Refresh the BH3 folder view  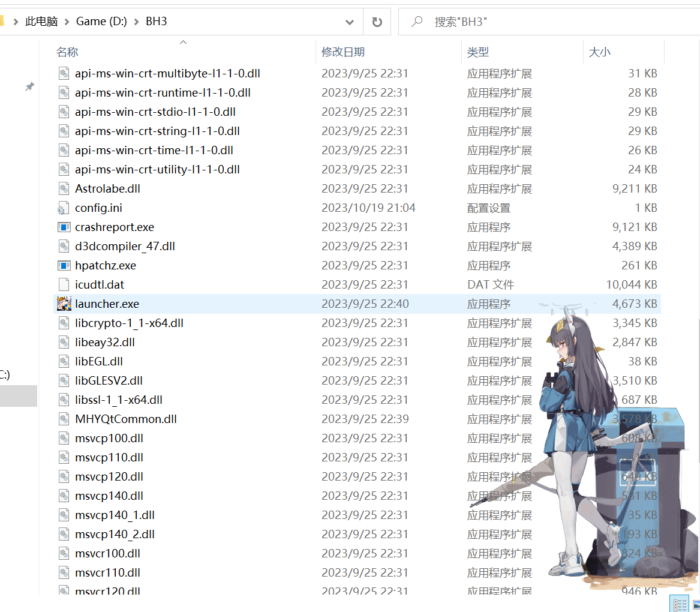point(378,22)
